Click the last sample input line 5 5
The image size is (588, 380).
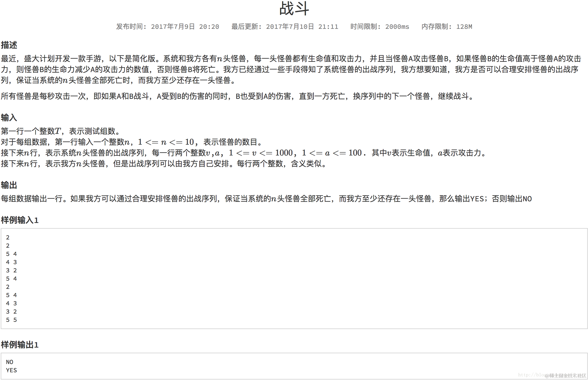click(12, 320)
